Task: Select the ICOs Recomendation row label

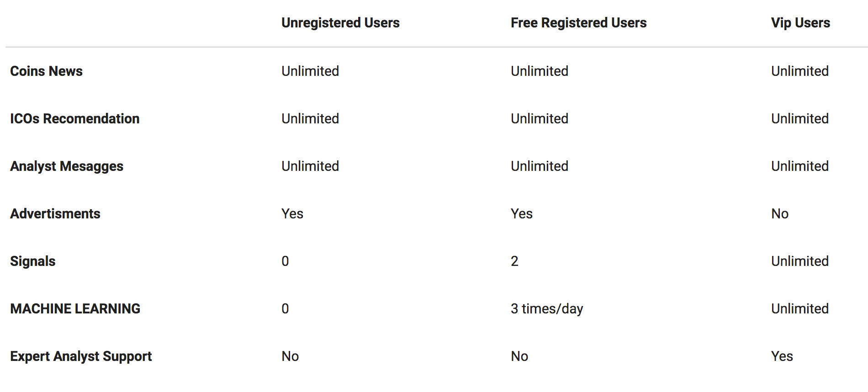Action: [74, 119]
